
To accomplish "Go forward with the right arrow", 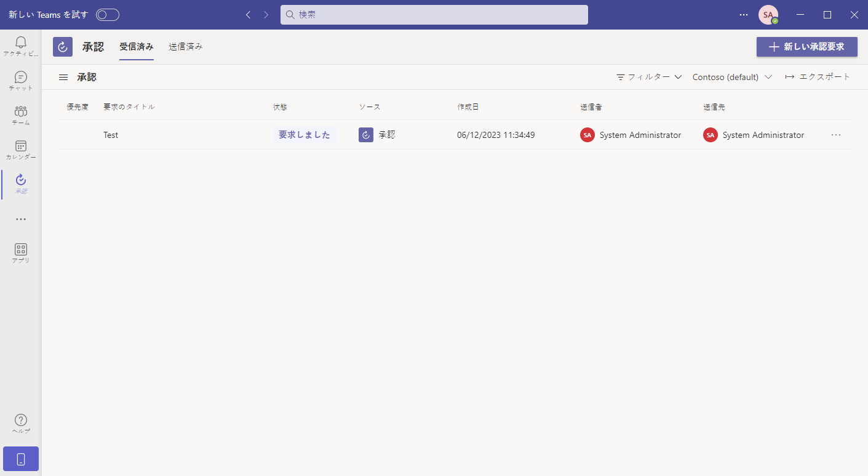I will [266, 15].
